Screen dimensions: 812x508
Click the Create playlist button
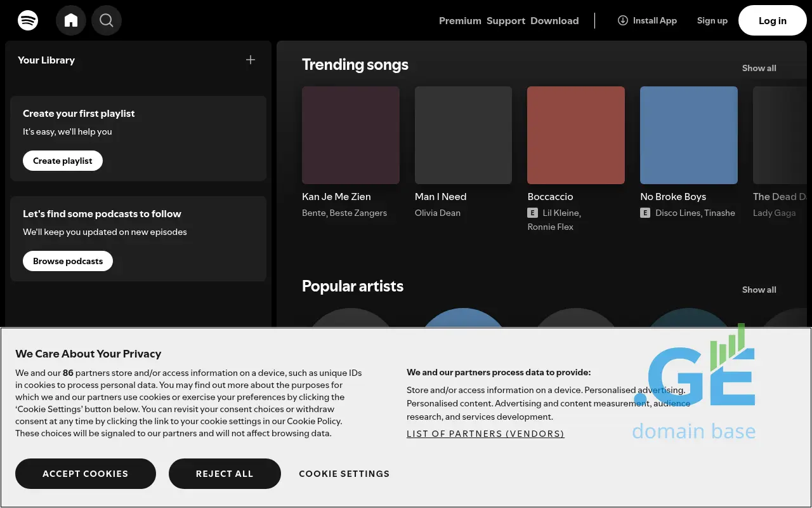pos(63,161)
